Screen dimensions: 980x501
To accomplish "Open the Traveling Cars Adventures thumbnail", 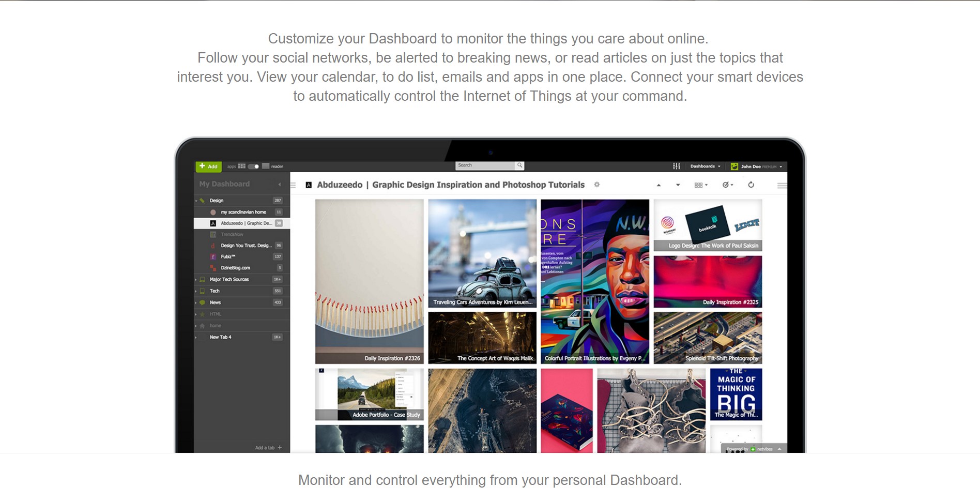I will coord(482,253).
